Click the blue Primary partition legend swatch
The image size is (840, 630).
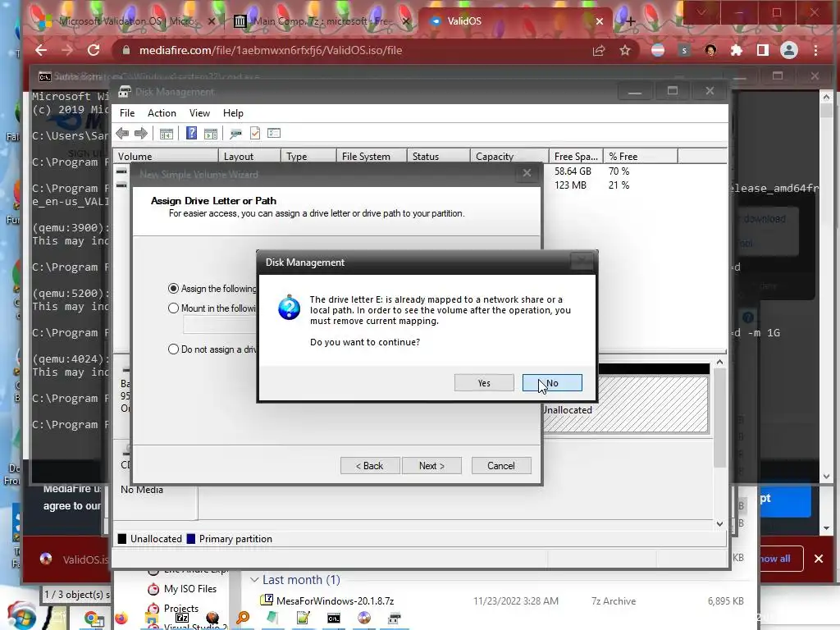[x=190, y=539]
